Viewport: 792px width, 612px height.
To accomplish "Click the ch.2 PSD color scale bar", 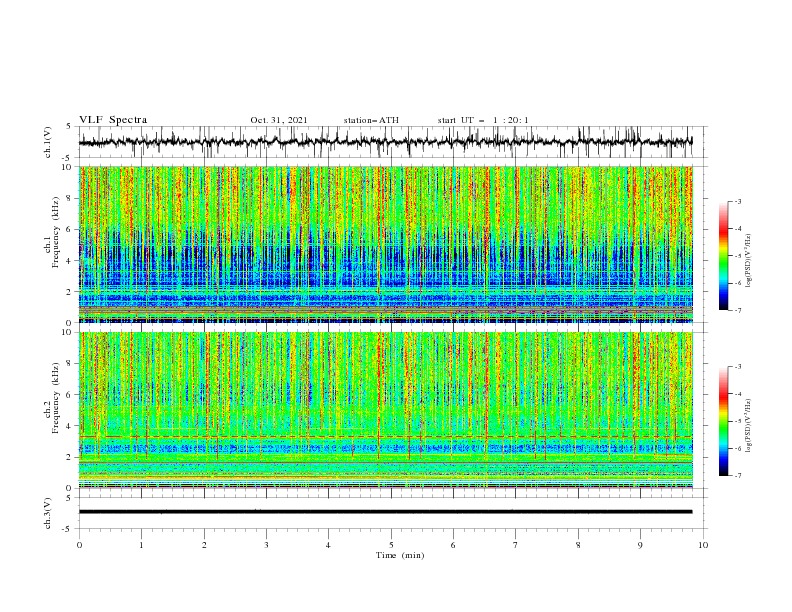I will point(723,421).
